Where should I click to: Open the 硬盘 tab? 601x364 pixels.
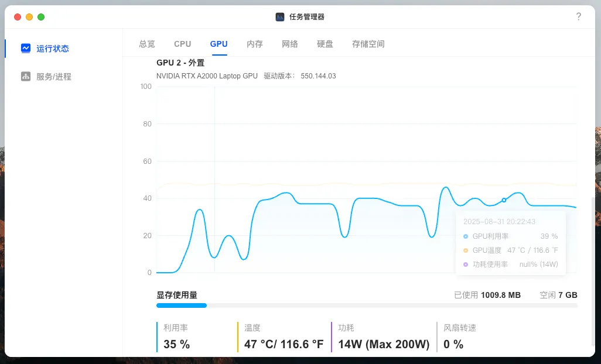pyautogui.click(x=325, y=43)
